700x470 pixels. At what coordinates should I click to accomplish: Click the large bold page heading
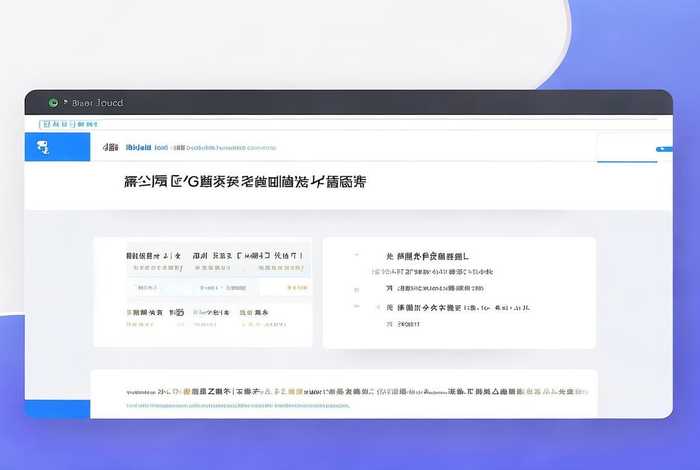point(245,182)
